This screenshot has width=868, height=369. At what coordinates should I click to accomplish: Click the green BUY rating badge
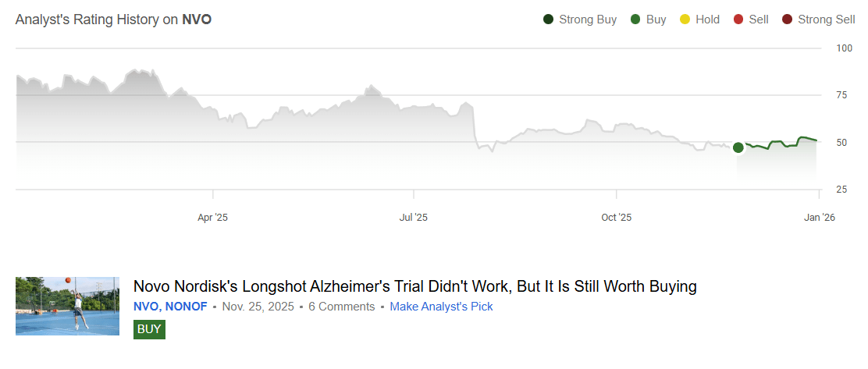[149, 329]
